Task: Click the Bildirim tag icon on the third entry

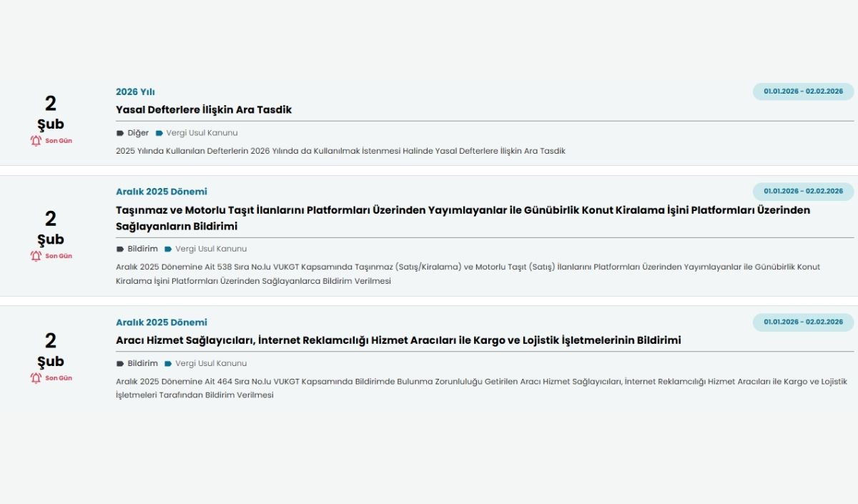Action: [x=119, y=363]
